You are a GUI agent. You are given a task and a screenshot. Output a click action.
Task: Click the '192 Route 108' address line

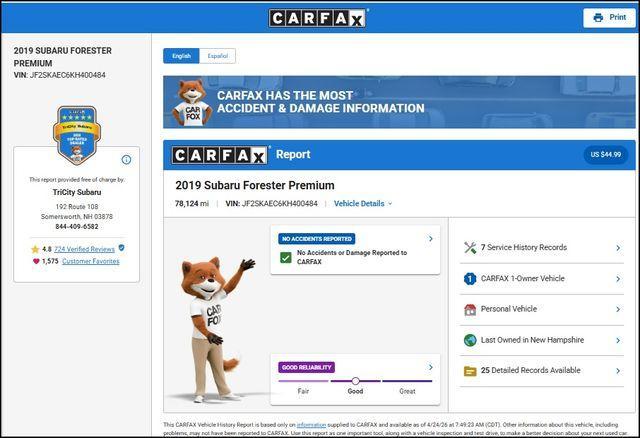77,207
